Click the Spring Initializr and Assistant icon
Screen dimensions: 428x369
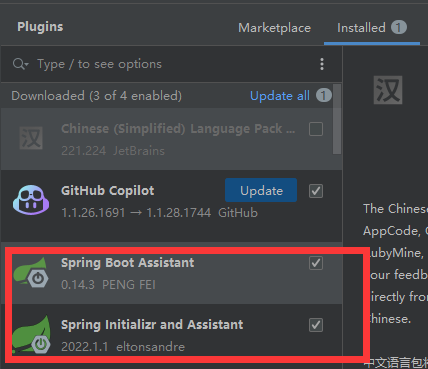[31, 335]
